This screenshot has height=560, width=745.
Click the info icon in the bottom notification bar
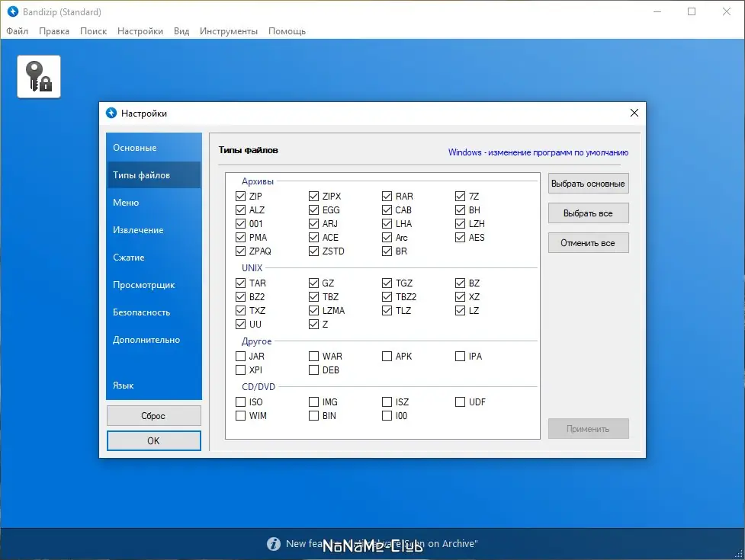click(x=274, y=543)
